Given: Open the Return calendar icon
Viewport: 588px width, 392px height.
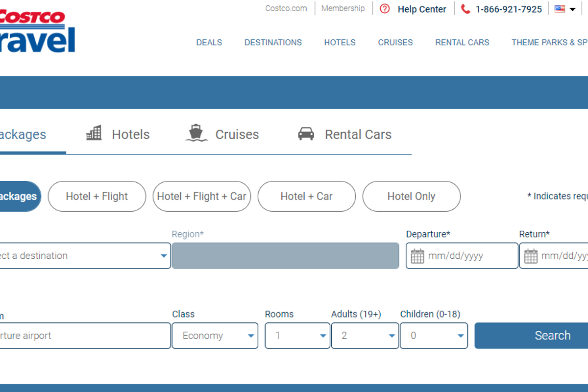Looking at the screenshot, I should (531, 256).
